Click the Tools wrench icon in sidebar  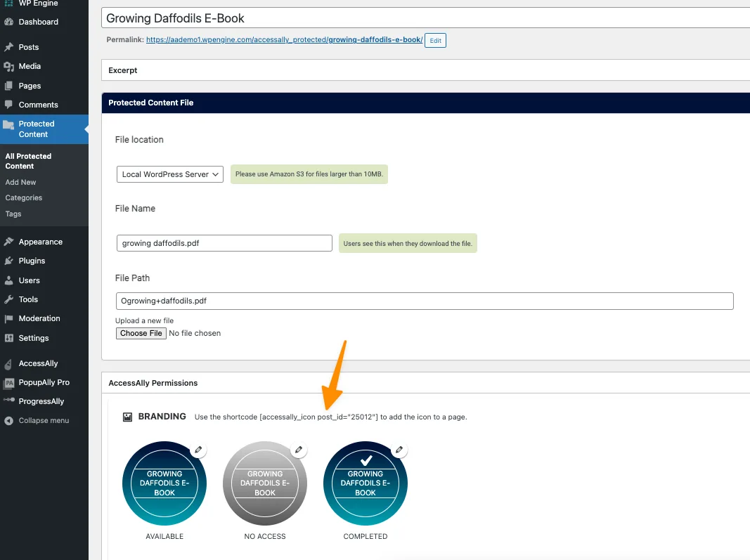tap(9, 299)
